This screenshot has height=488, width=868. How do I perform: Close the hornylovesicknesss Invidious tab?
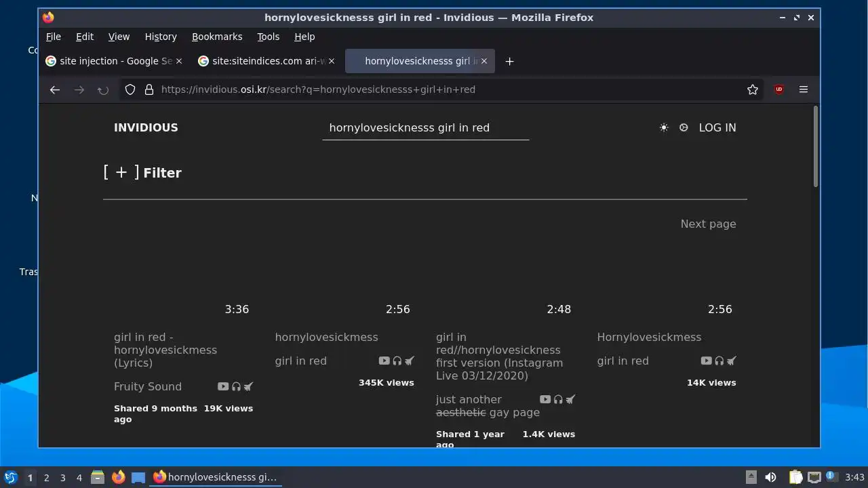coord(484,61)
